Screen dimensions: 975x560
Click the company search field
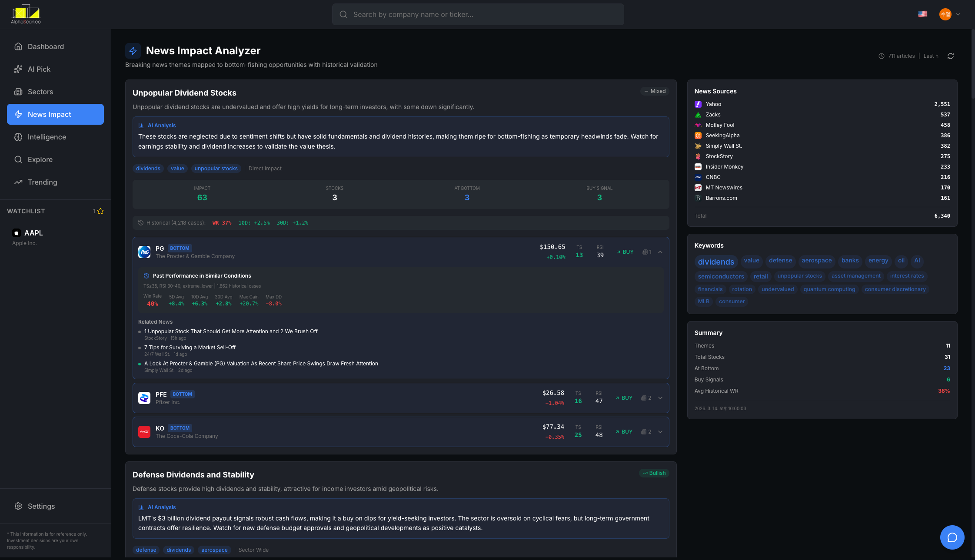coord(477,14)
